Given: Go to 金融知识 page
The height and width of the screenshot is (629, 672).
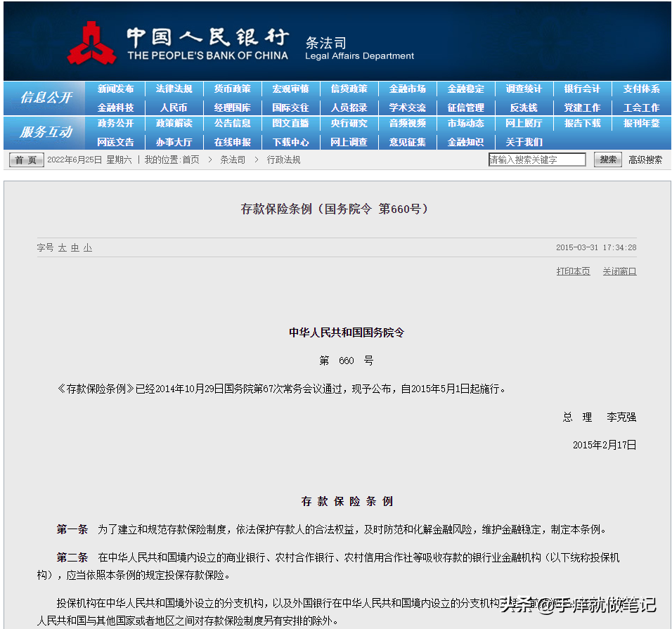Looking at the screenshot, I should (465, 142).
